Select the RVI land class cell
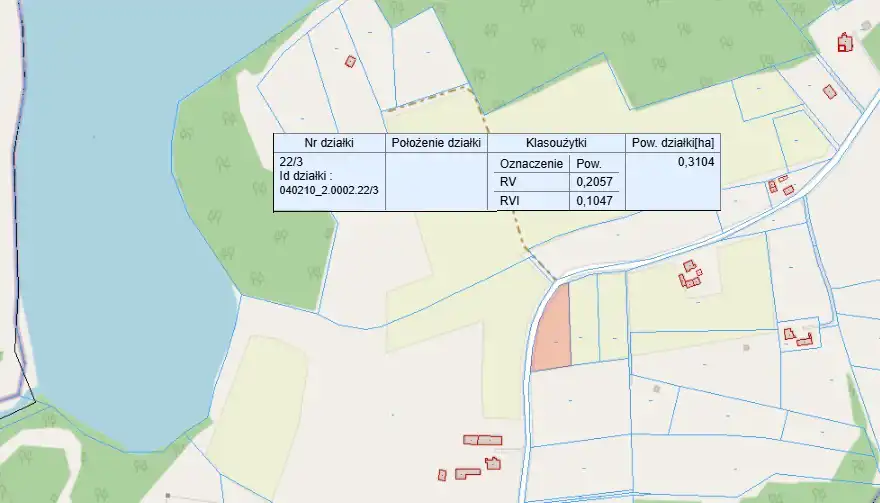 click(509, 201)
